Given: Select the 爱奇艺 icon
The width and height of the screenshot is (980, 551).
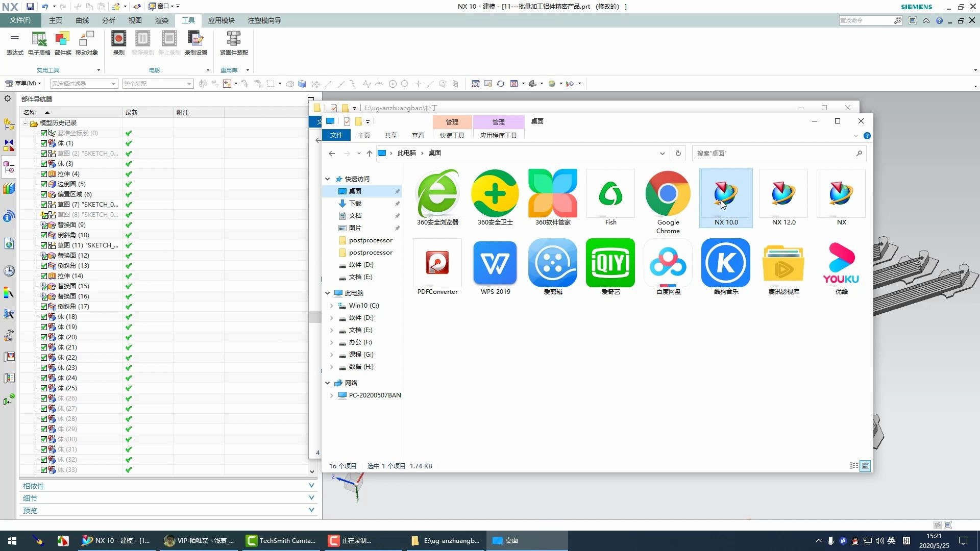Looking at the screenshot, I should [610, 267].
